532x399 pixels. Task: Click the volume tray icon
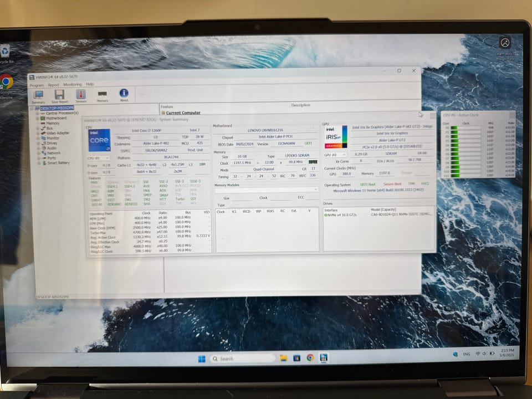[484, 354]
